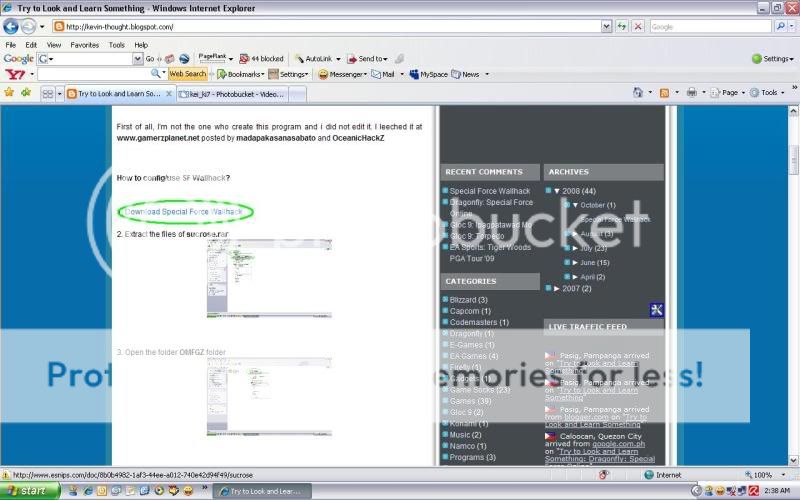Click into the address bar URL field
This screenshot has height=500, width=800.
[x=330, y=27]
